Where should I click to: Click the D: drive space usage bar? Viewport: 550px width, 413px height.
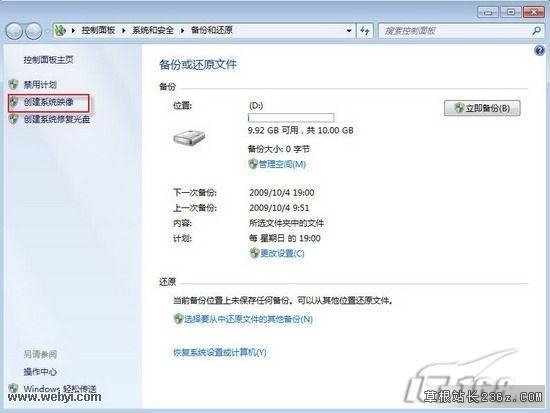[x=291, y=118]
